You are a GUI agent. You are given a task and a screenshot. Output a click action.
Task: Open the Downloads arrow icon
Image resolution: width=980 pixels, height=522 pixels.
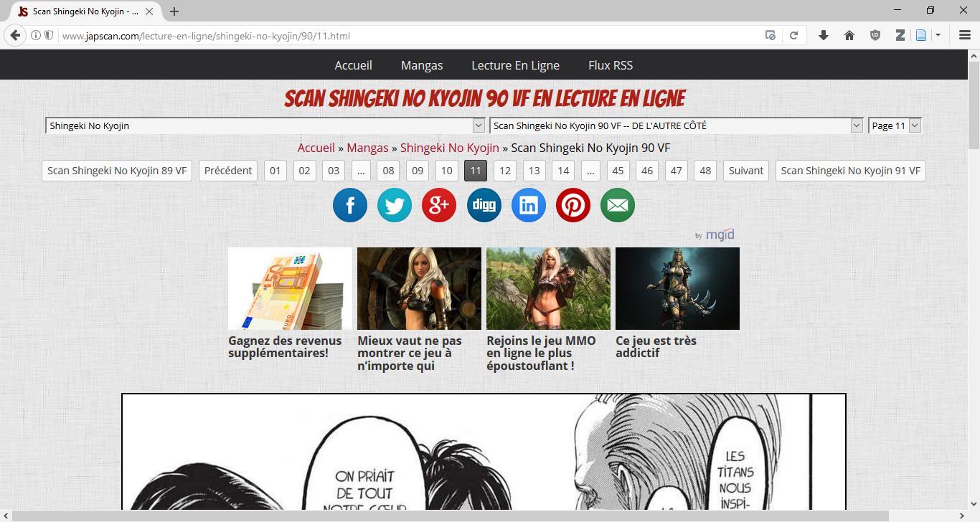[x=824, y=35]
